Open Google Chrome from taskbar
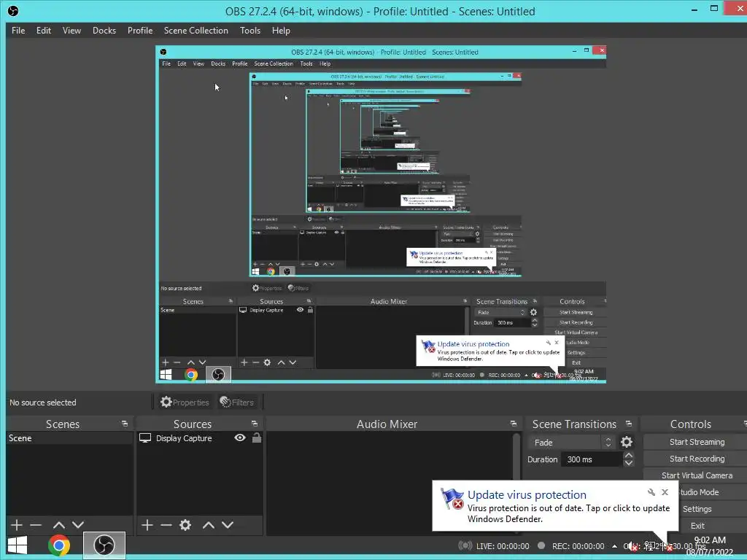Viewport: 747px width, 560px height. (59, 545)
